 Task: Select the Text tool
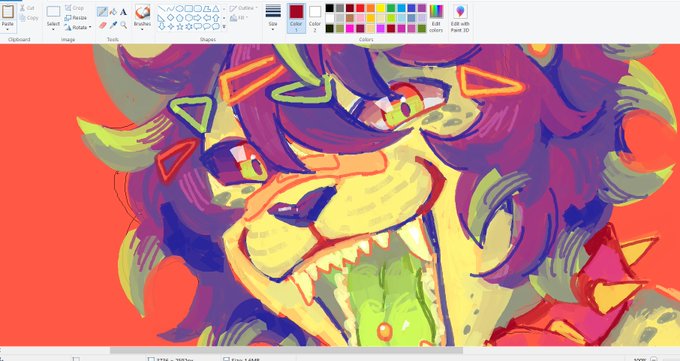point(124,12)
